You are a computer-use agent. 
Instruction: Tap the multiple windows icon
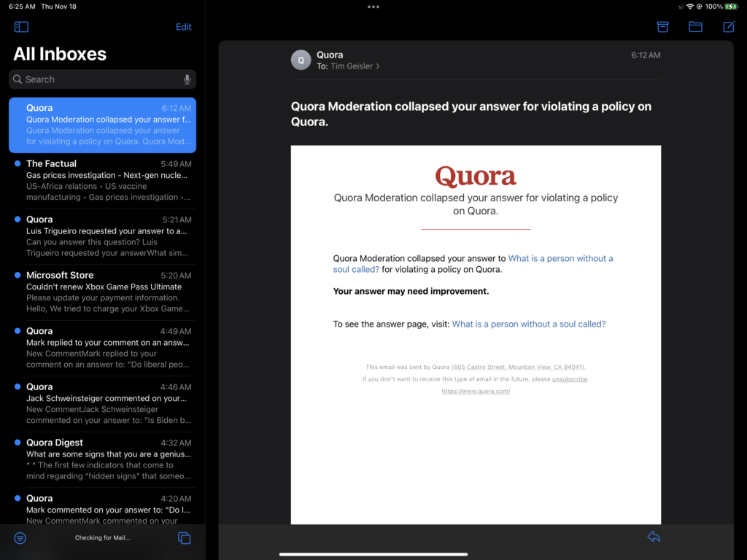pos(185,538)
